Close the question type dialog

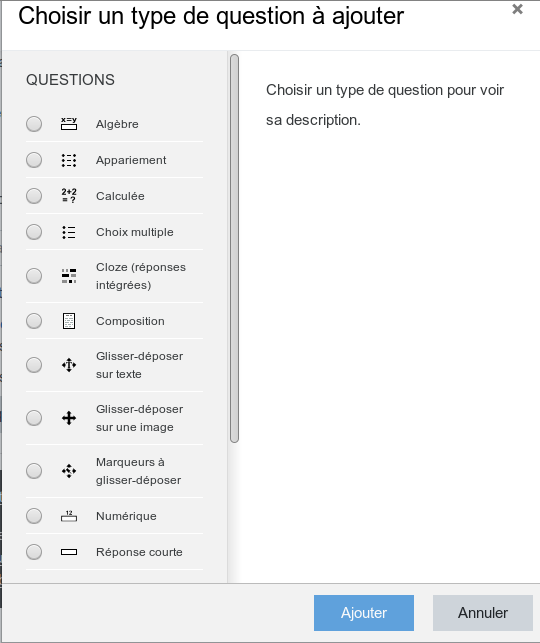coord(517,9)
